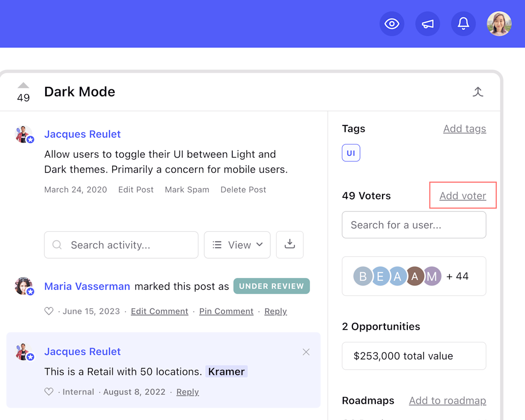Click the Dark Mode post title
This screenshot has height=420, width=525.
coord(80,91)
